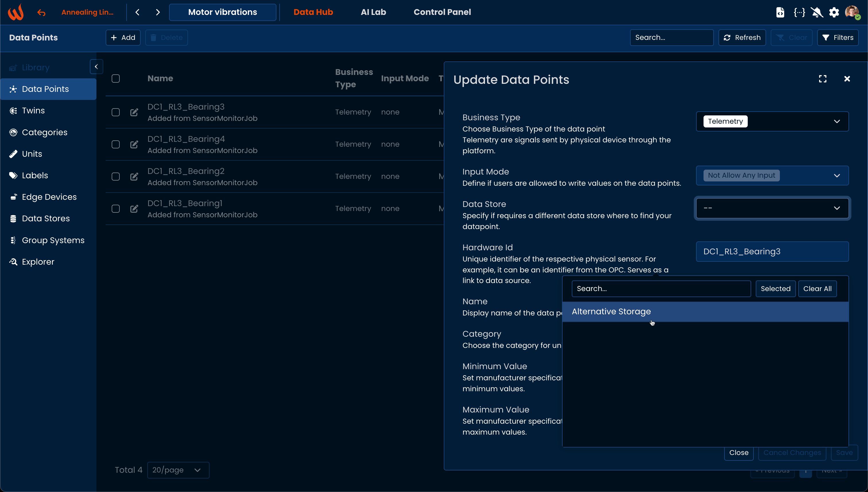Open the 20/page pagination dropdown
This screenshot has width=868, height=492.
178,470
